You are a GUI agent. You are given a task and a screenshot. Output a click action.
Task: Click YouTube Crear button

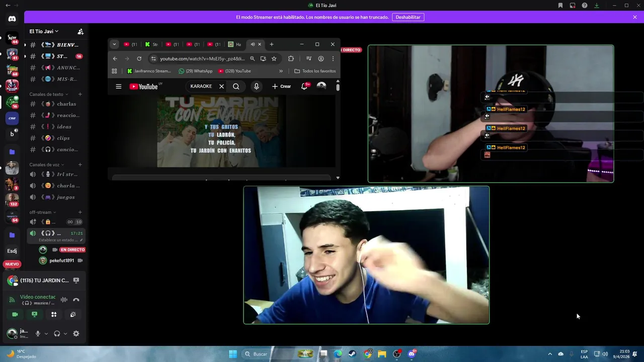coord(282,86)
